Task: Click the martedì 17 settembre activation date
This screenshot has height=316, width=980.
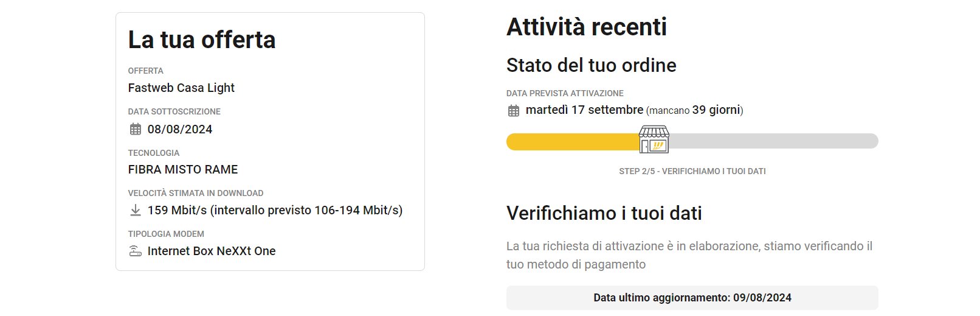Action: pyautogui.click(x=584, y=110)
